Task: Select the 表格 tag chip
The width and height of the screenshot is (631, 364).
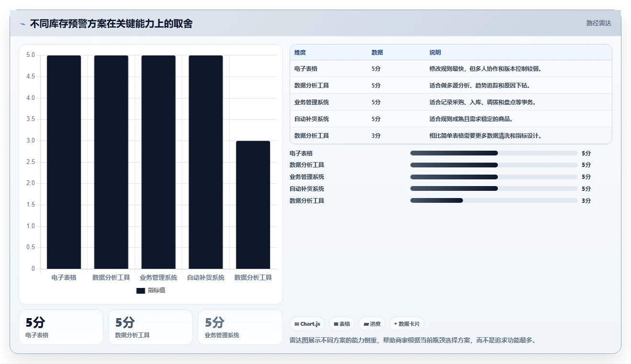Action: coord(342,324)
